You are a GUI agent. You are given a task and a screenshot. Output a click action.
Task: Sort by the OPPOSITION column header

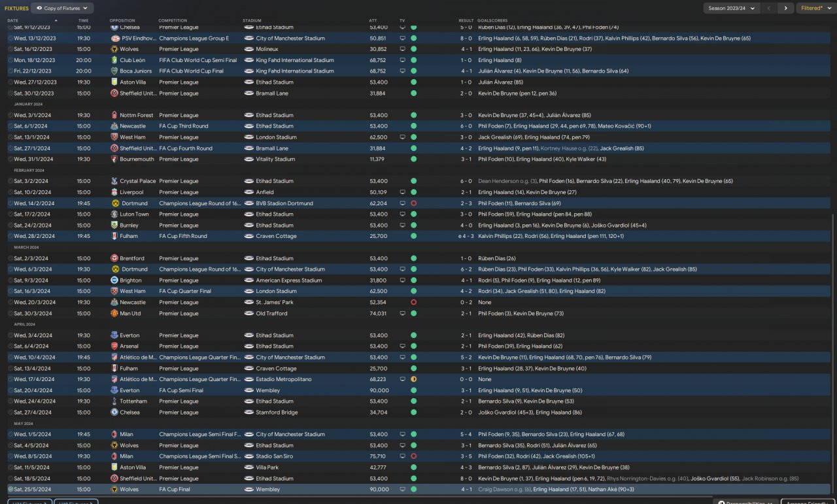122,20
